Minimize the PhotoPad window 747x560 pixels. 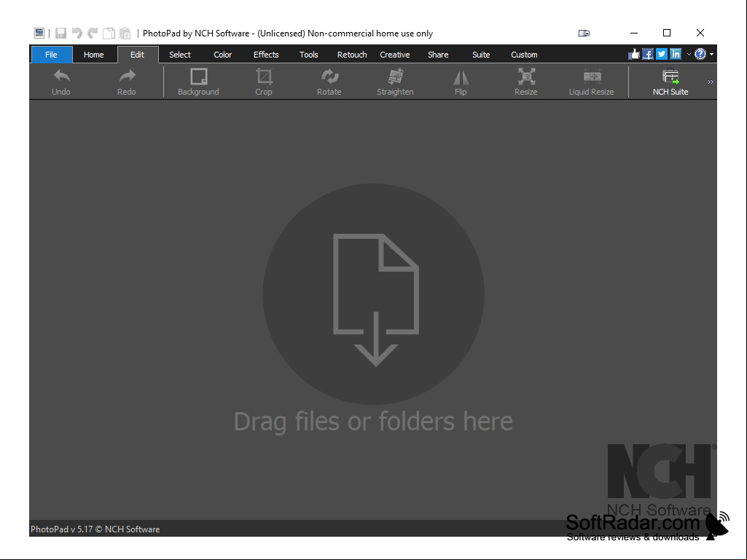click(633, 33)
